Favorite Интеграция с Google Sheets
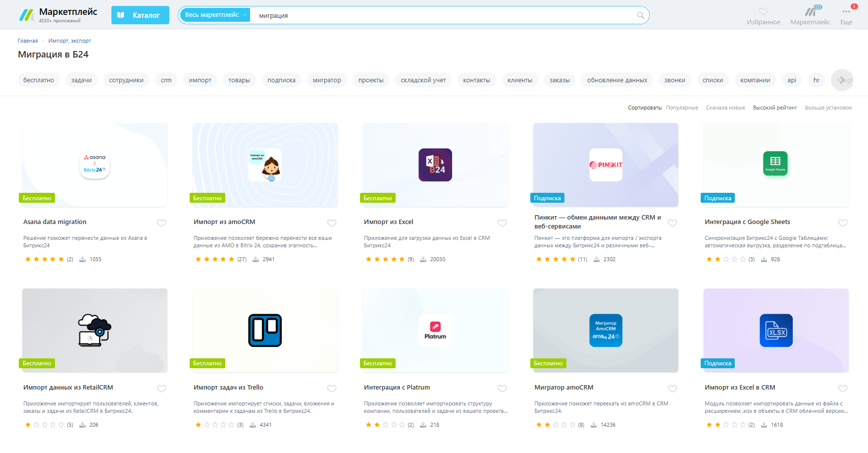Image resolution: width=868 pixels, height=453 pixels. [x=843, y=223]
